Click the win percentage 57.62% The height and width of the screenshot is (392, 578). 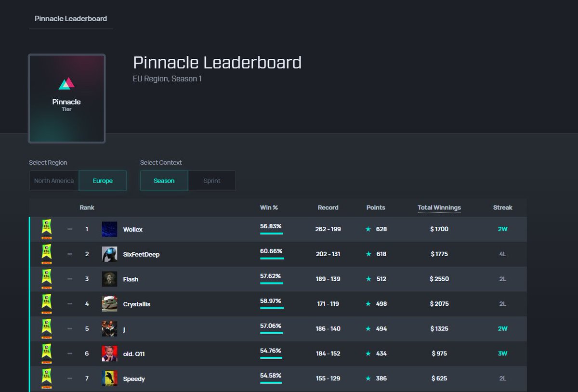pos(271,276)
